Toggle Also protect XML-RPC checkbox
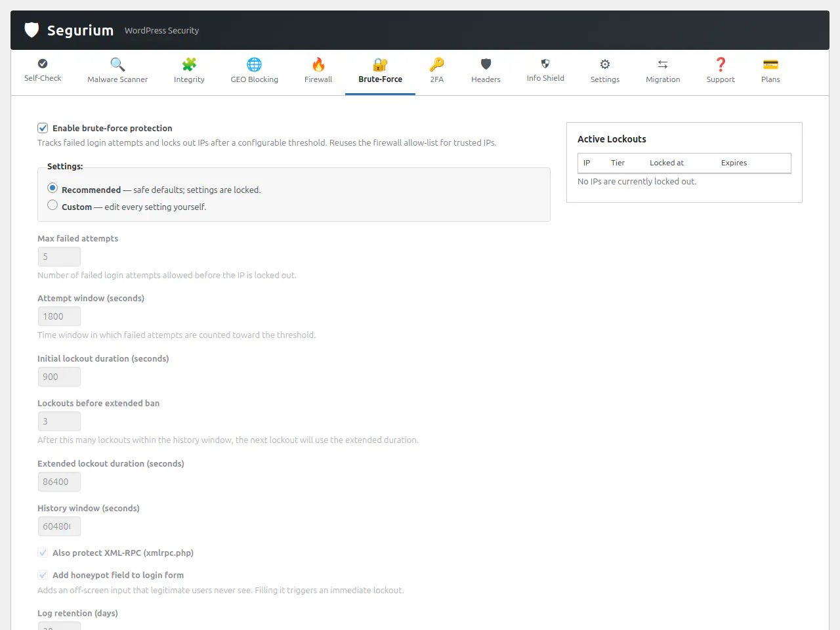Viewport: 840px width, 630px height. point(43,553)
